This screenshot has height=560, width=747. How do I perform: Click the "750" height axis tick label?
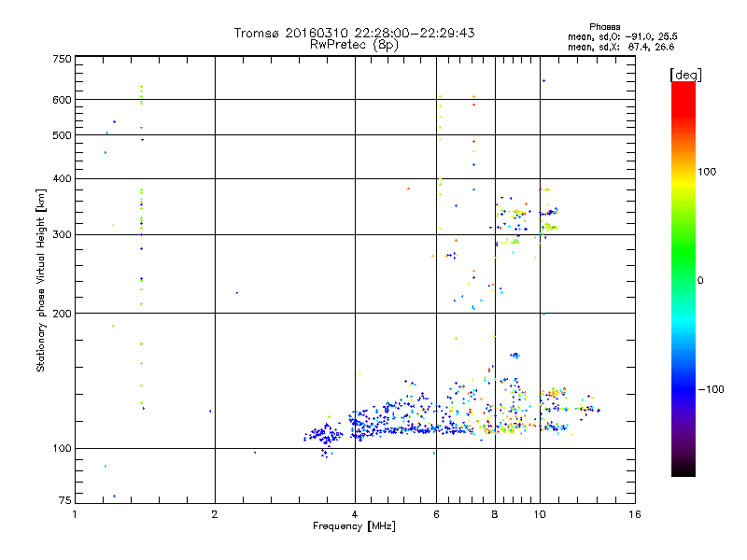62,59
